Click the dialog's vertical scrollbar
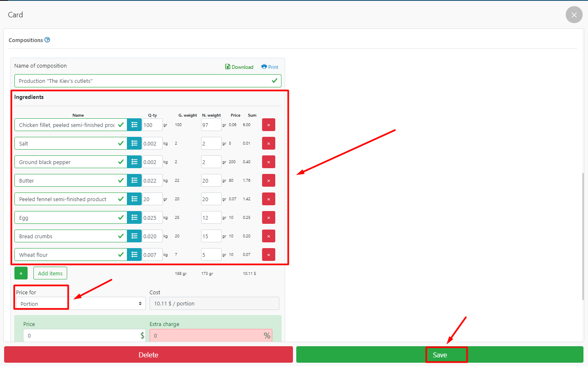Viewport: 588px width, 366px height. click(x=583, y=237)
